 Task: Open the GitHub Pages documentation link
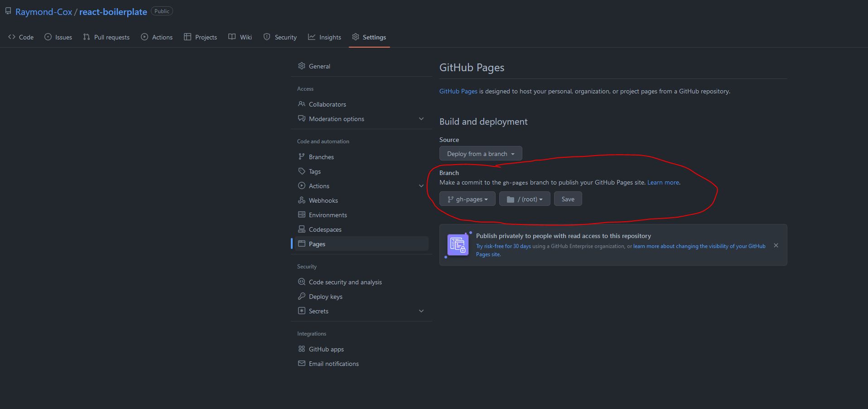pos(458,91)
